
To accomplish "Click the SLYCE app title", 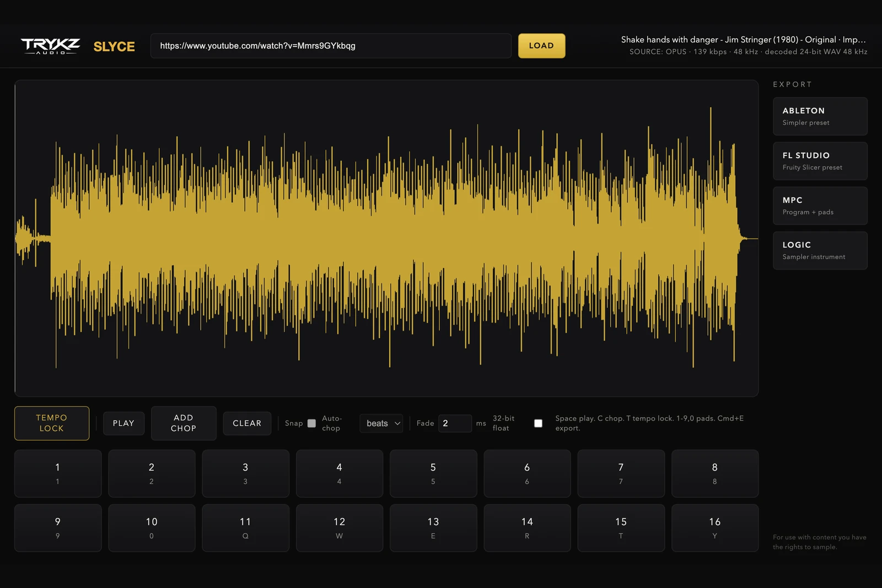I will point(114,46).
